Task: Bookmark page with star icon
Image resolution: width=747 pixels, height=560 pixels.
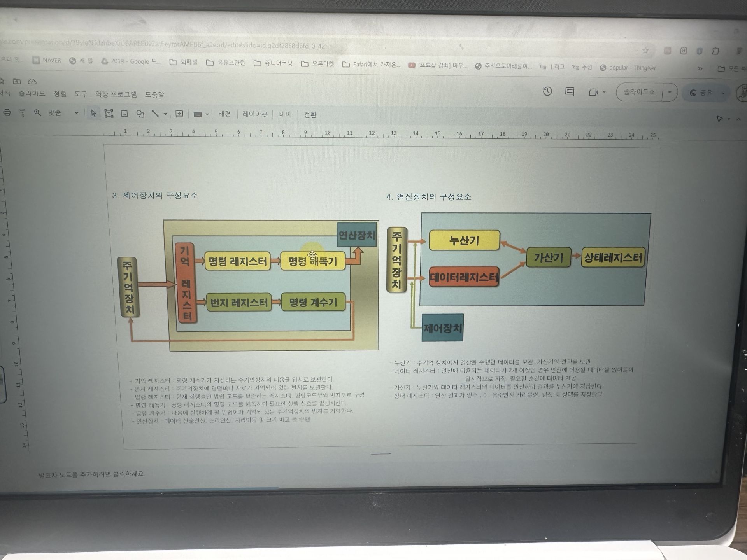Action: 646,51
